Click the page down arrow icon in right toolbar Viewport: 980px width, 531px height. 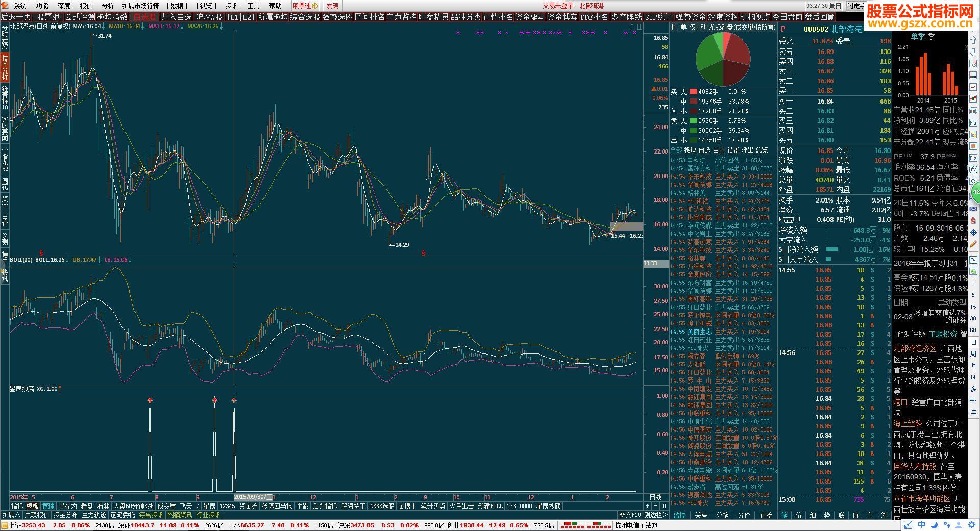[x=973, y=51]
